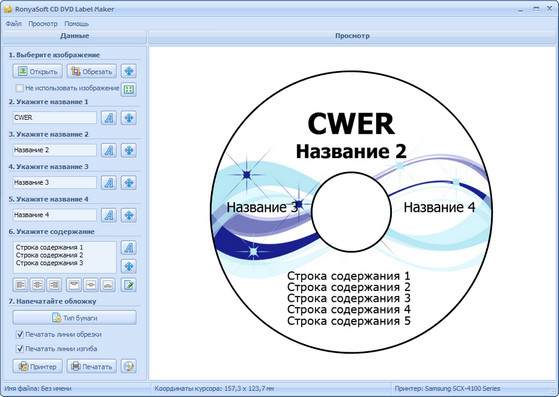Open the font settings for the CWER title
This screenshot has width=559, height=397.
pyautogui.click(x=109, y=118)
